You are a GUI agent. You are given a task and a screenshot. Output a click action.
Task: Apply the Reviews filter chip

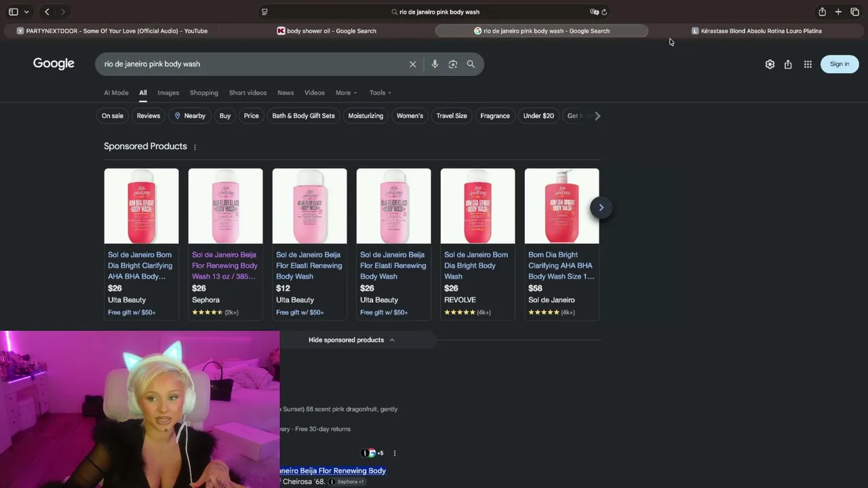(149, 116)
